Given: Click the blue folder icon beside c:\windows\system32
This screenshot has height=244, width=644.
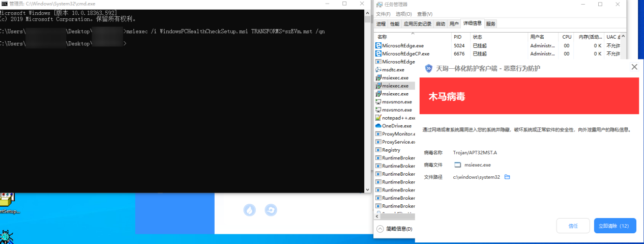Looking at the screenshot, I should tap(507, 177).
